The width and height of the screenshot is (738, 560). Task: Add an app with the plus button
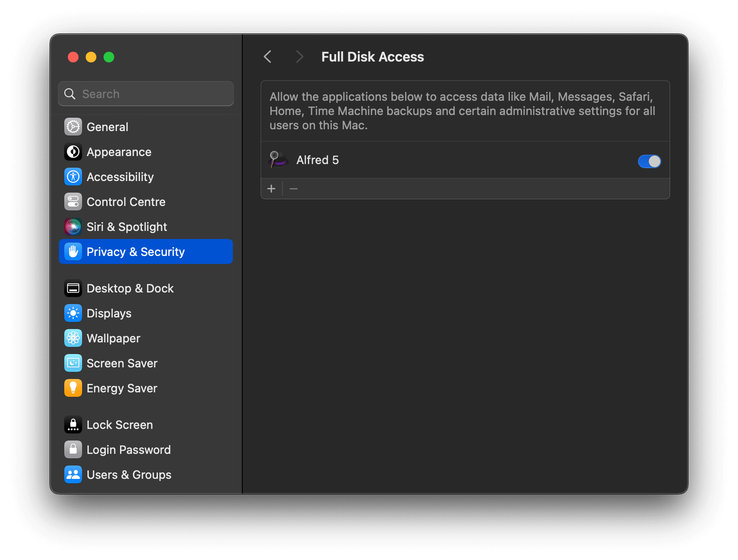271,188
